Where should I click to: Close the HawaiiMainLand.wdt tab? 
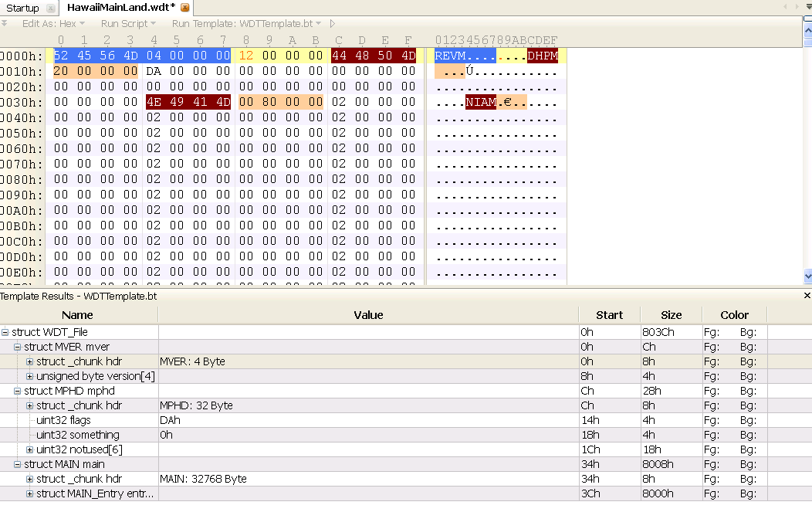pyautogui.click(x=185, y=8)
